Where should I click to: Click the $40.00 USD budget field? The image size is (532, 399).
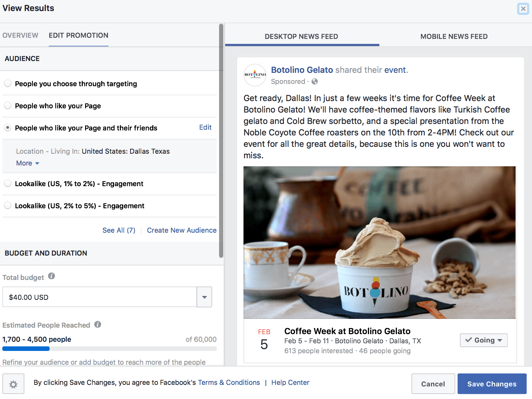(100, 297)
